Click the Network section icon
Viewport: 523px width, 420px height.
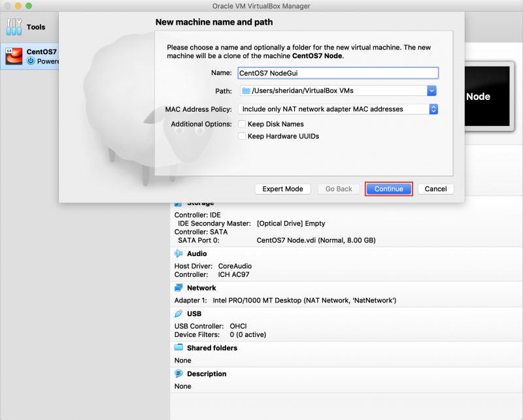178,287
